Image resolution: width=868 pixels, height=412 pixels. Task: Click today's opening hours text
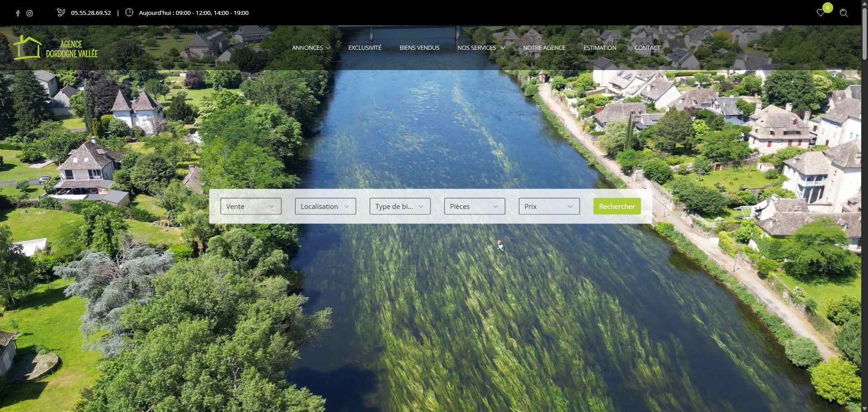tap(193, 13)
